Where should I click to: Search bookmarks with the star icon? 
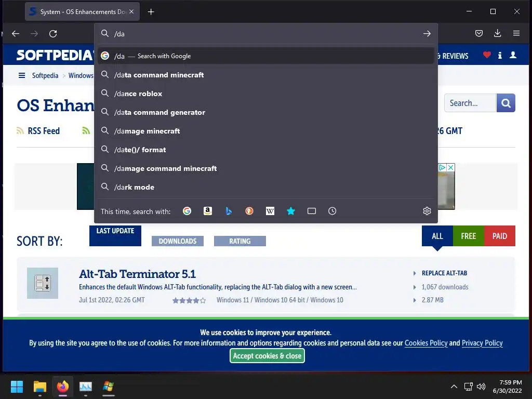[x=291, y=211]
